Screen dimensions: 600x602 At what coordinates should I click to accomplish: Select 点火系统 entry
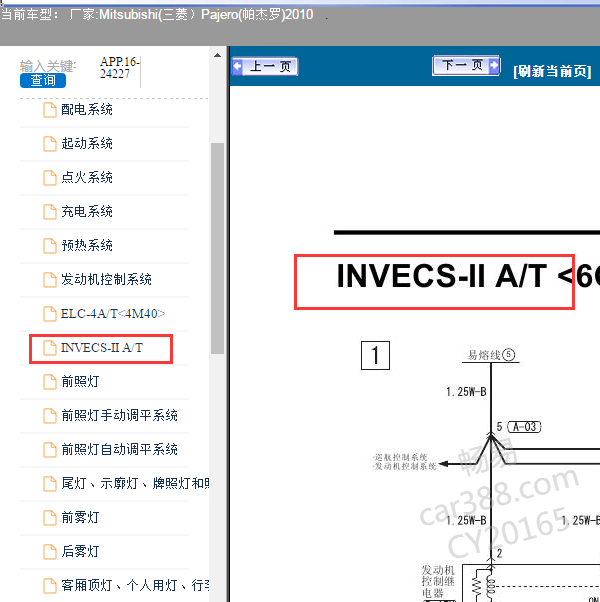tap(87, 177)
